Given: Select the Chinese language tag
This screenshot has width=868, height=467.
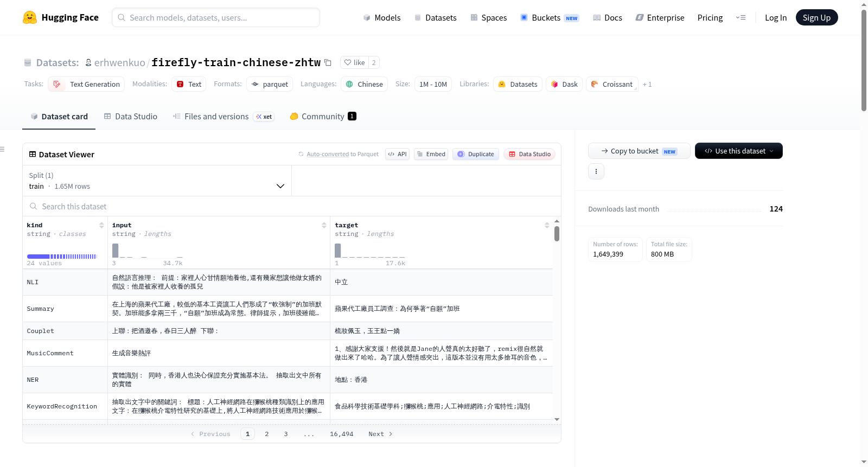Looking at the screenshot, I should (364, 84).
